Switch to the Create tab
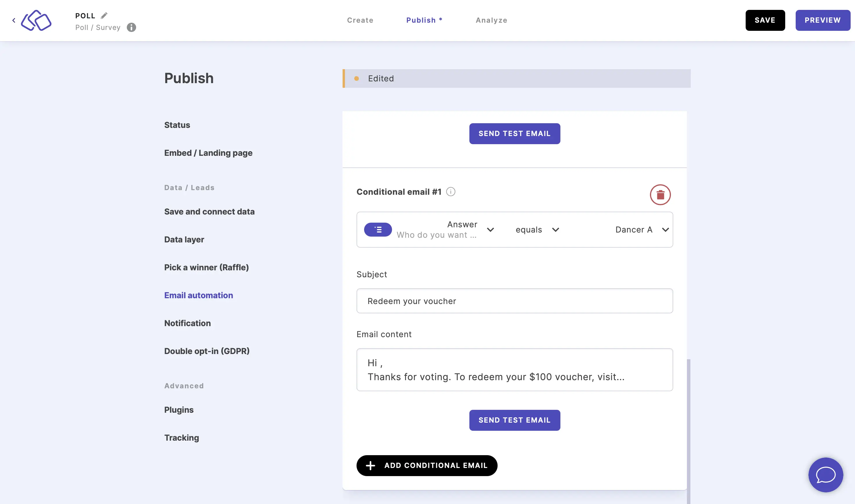 click(360, 20)
